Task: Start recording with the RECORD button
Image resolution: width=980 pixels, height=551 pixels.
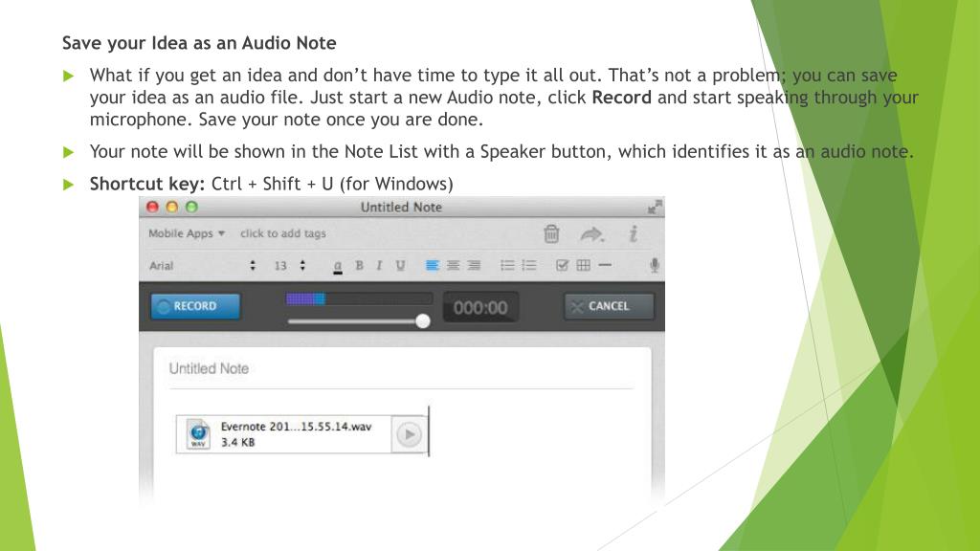Action: point(195,306)
